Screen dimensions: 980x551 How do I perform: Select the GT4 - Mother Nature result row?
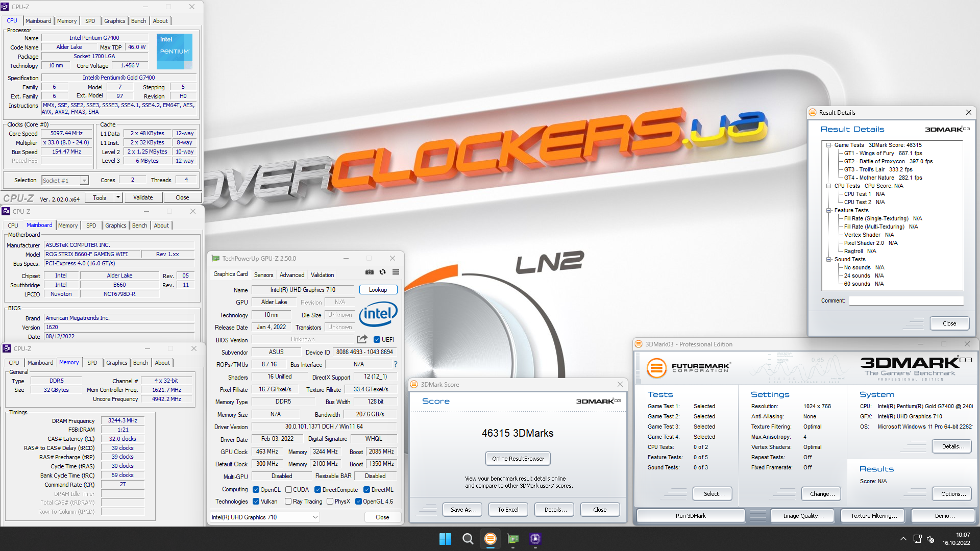883,178
